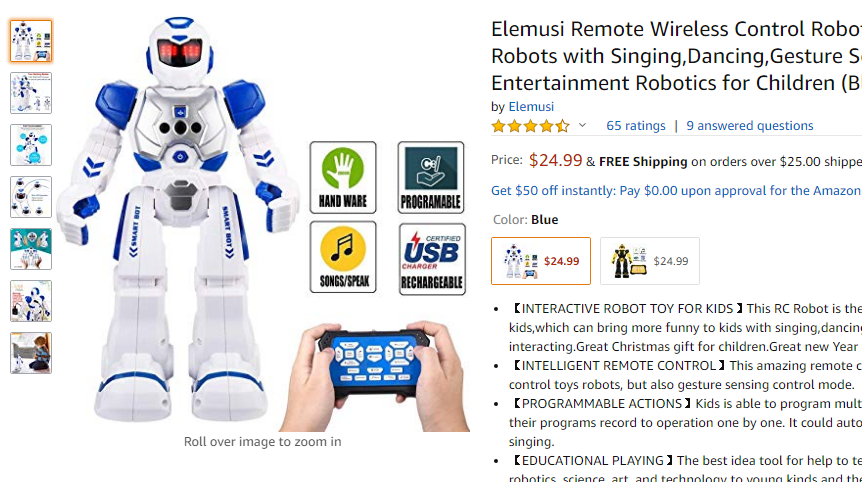The image size is (862, 482).
Task: Click the Programable feature icon
Action: pyautogui.click(x=430, y=178)
